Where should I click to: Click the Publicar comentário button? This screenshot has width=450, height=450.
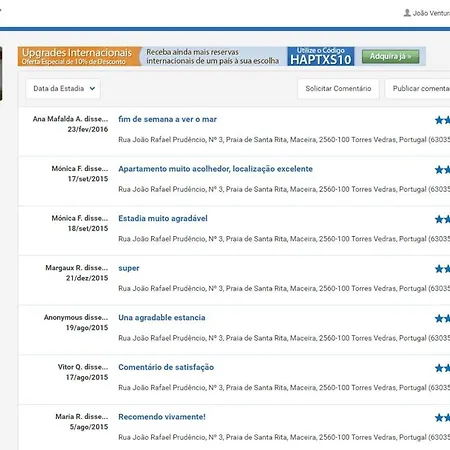point(418,89)
